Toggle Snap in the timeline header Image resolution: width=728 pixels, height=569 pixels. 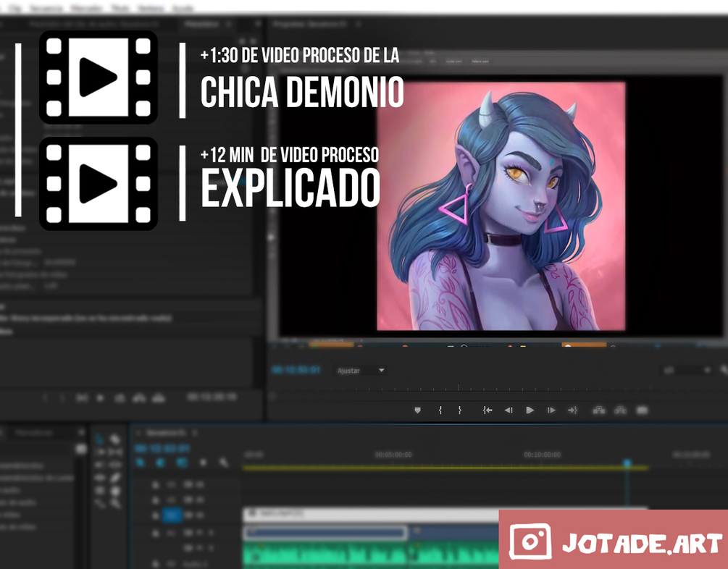coord(161,463)
